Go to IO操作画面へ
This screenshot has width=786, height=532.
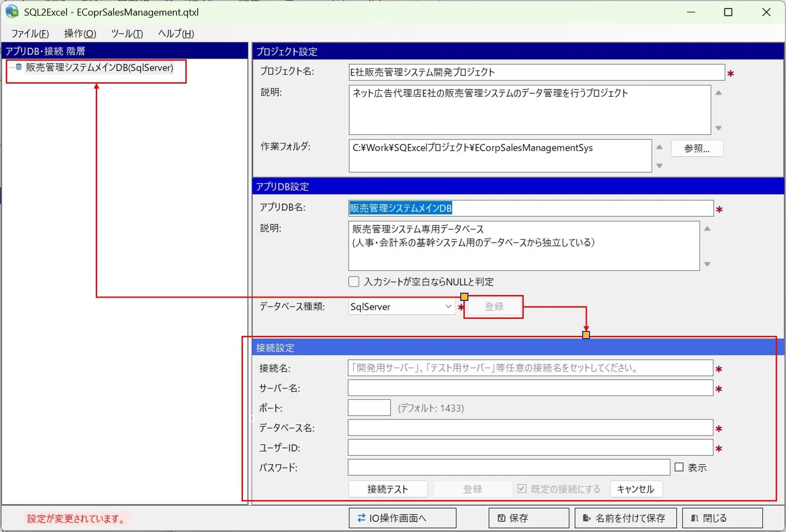(x=402, y=518)
